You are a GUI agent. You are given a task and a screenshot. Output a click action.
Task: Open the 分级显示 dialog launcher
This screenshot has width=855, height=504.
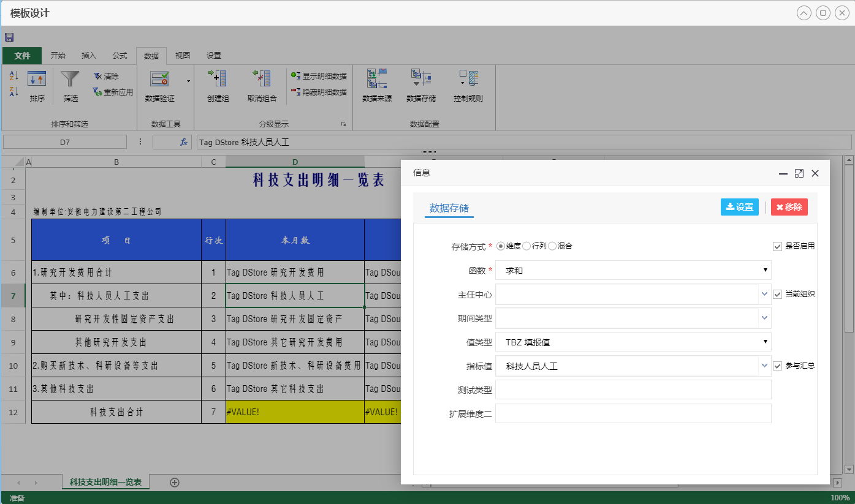(343, 124)
